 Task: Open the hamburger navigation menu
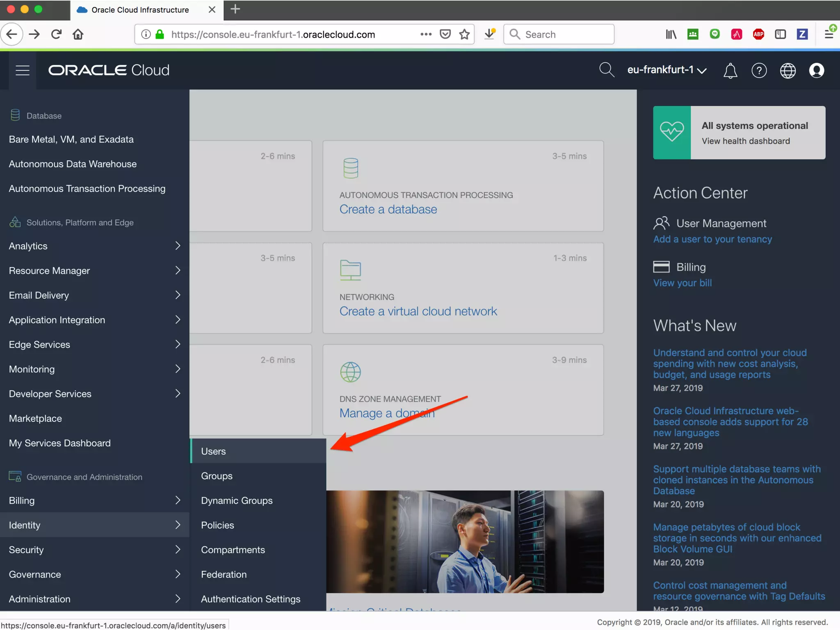tap(23, 70)
